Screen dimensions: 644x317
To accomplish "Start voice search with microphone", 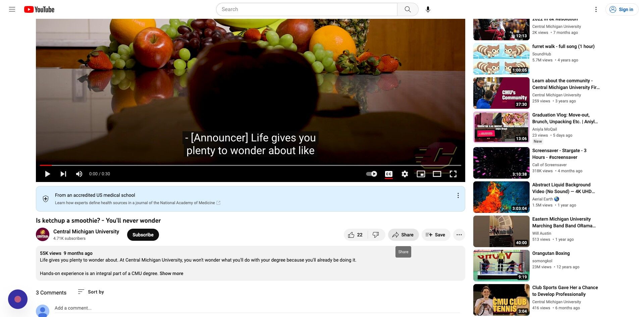I will click(428, 9).
